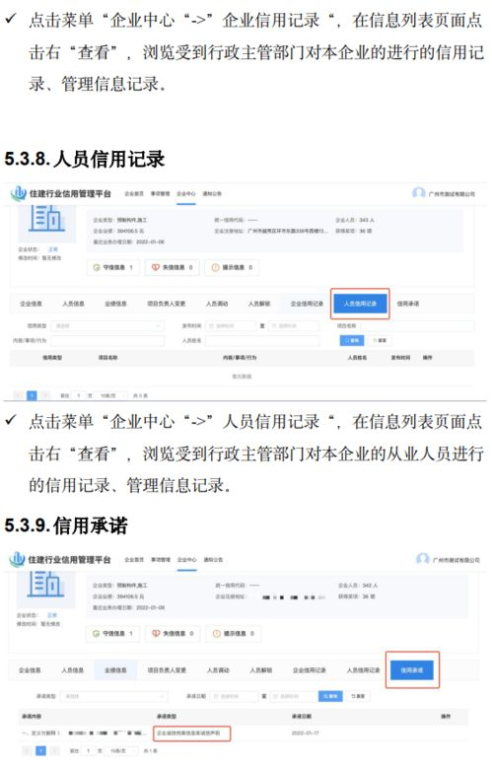
Task: Open page-size dropdown in 5.3.8 pagination
Action: tap(112, 395)
